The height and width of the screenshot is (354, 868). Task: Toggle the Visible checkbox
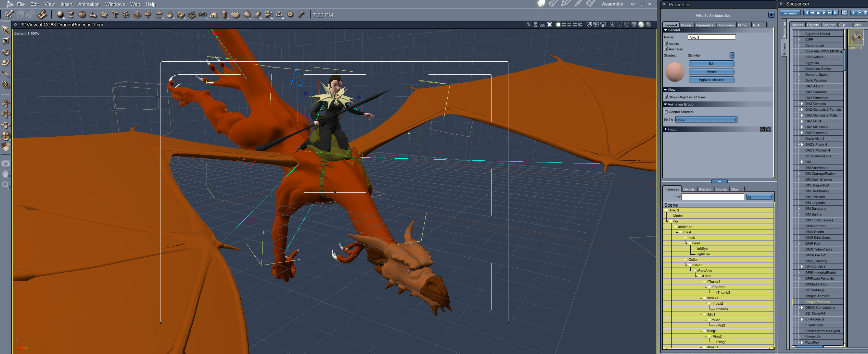(x=666, y=44)
